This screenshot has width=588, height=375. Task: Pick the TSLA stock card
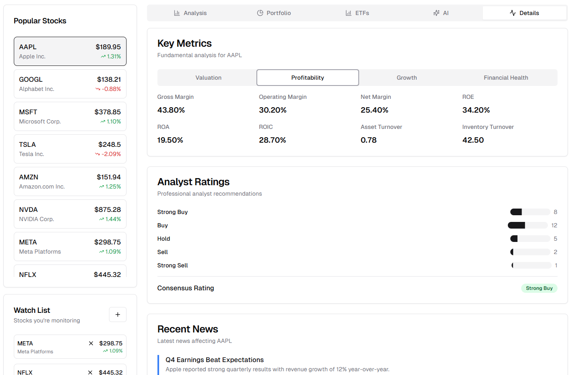click(70, 149)
